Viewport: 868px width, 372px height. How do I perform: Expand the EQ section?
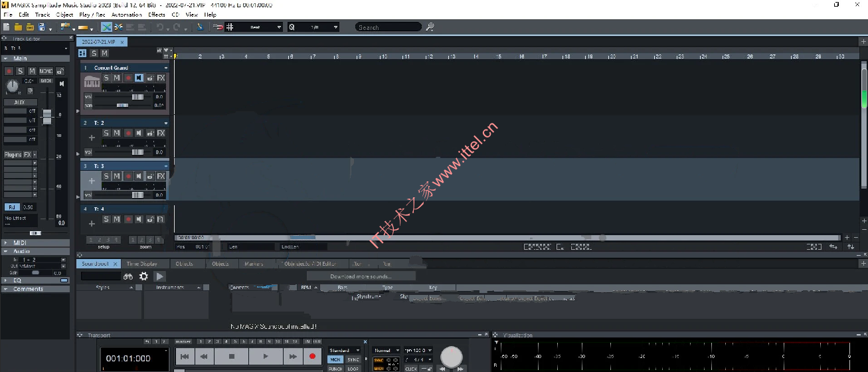[7, 280]
